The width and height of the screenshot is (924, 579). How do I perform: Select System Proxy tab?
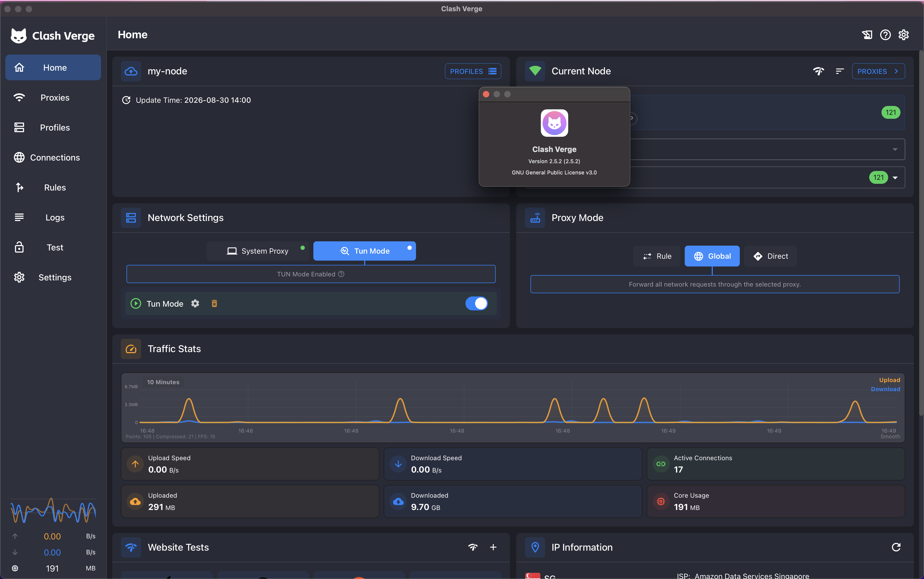257,251
